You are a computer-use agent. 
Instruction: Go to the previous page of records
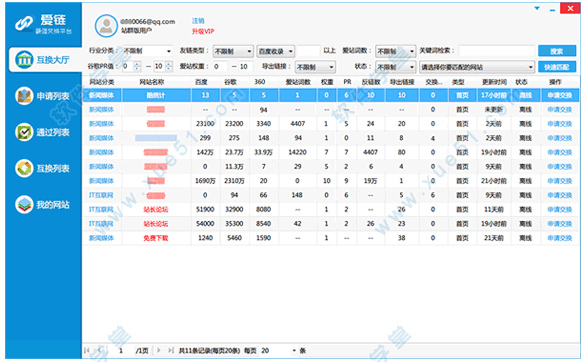[x=100, y=350]
